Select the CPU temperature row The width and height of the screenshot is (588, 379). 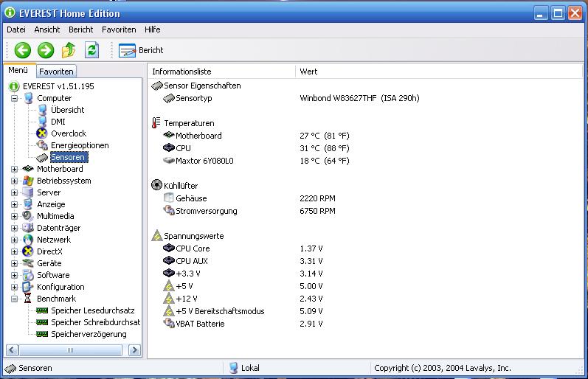[256, 148]
